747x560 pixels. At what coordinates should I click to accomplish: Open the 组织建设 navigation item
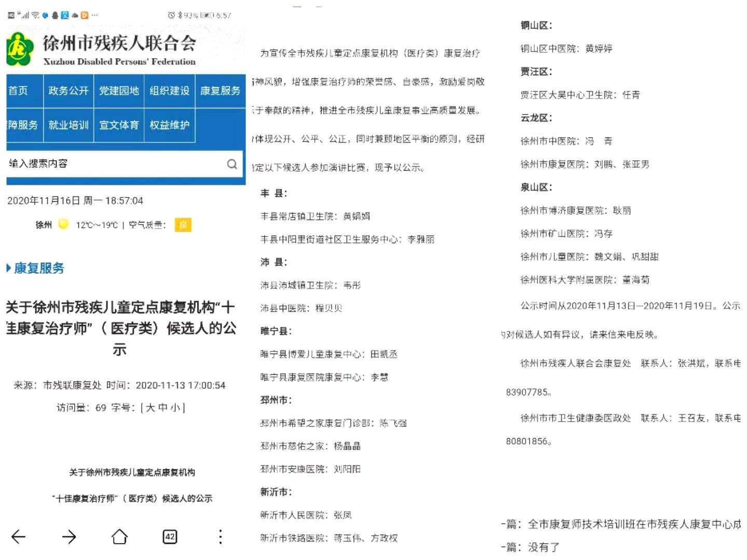[x=170, y=91]
